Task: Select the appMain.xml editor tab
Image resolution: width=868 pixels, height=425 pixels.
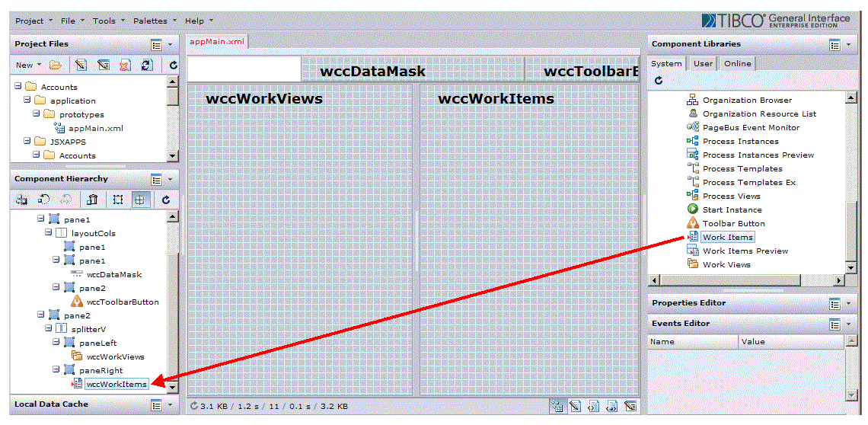Action: [x=216, y=42]
